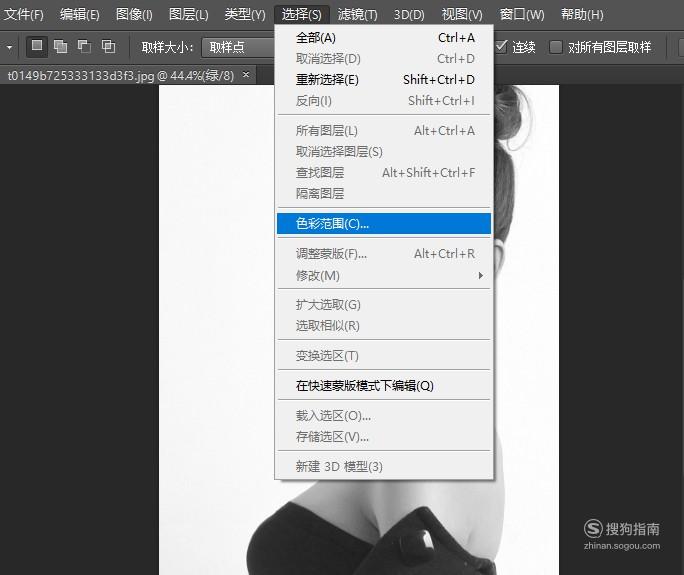Click 取消选择图层(S) menu entry
684x575 pixels.
click(x=384, y=151)
